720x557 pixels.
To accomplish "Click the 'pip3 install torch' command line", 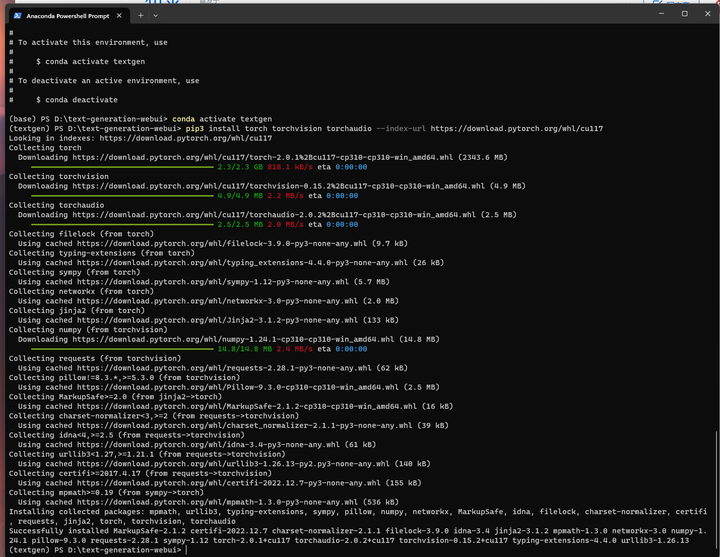I will coord(306,129).
